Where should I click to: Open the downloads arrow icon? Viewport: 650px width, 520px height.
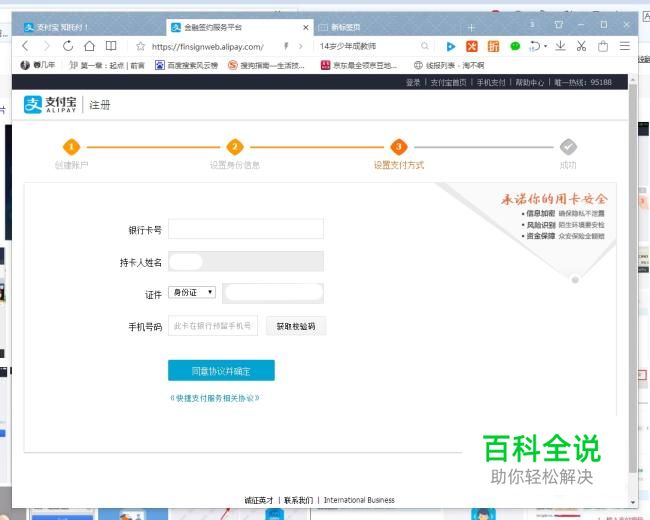pos(560,46)
